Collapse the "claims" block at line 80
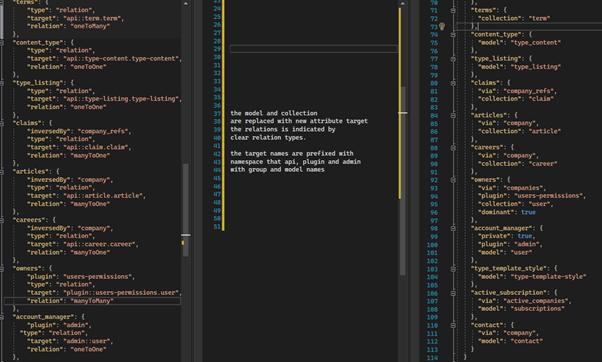 (453, 83)
